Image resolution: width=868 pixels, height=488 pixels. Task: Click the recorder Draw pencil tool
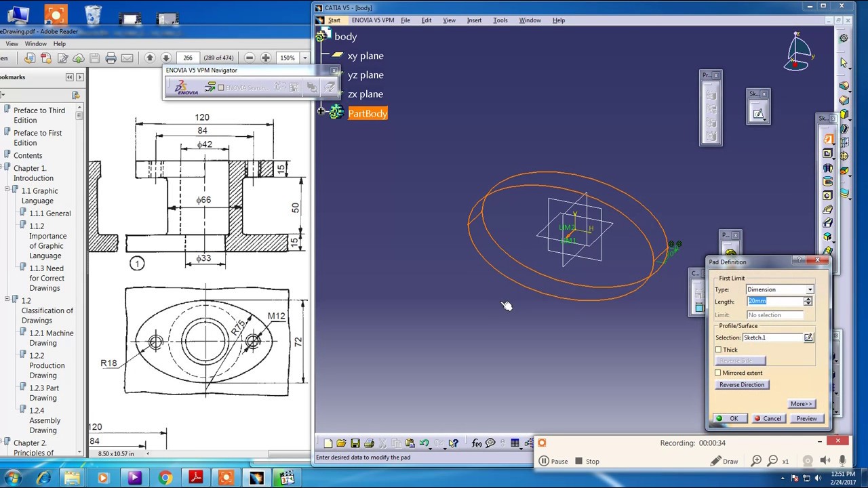(x=724, y=461)
